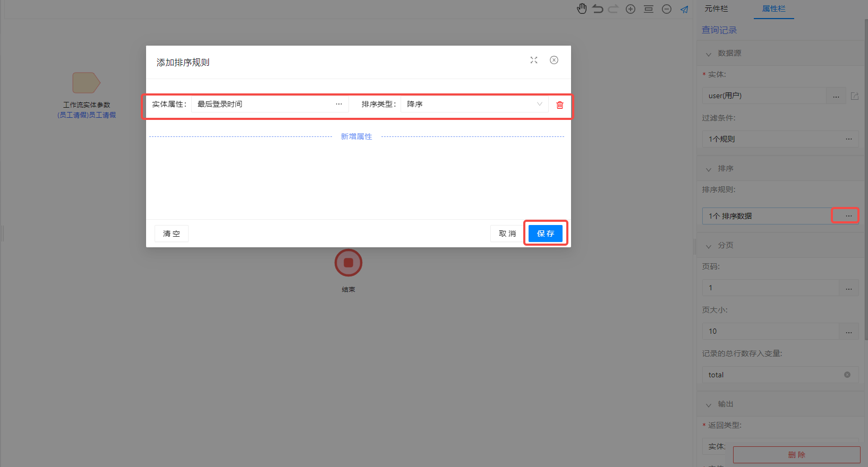
Task: Undo the last canvas action
Action: pyautogui.click(x=598, y=8)
